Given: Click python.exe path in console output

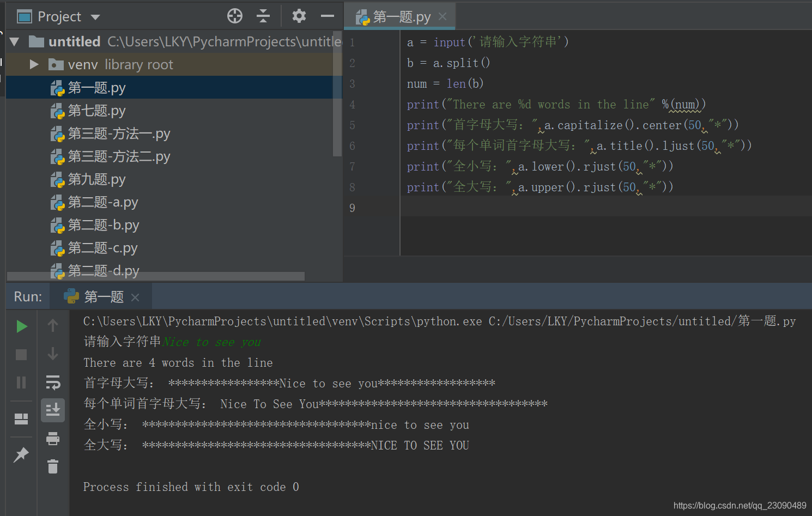Looking at the screenshot, I should [x=282, y=321].
